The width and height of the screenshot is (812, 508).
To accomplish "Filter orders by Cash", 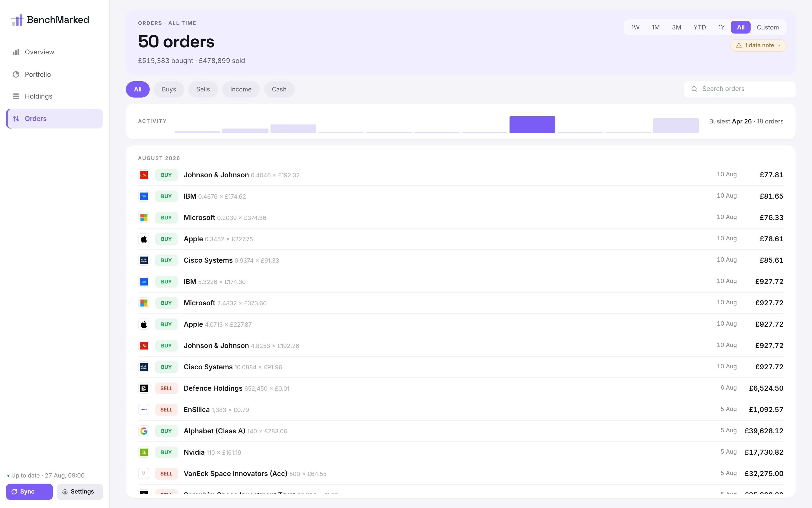I will click(x=279, y=89).
